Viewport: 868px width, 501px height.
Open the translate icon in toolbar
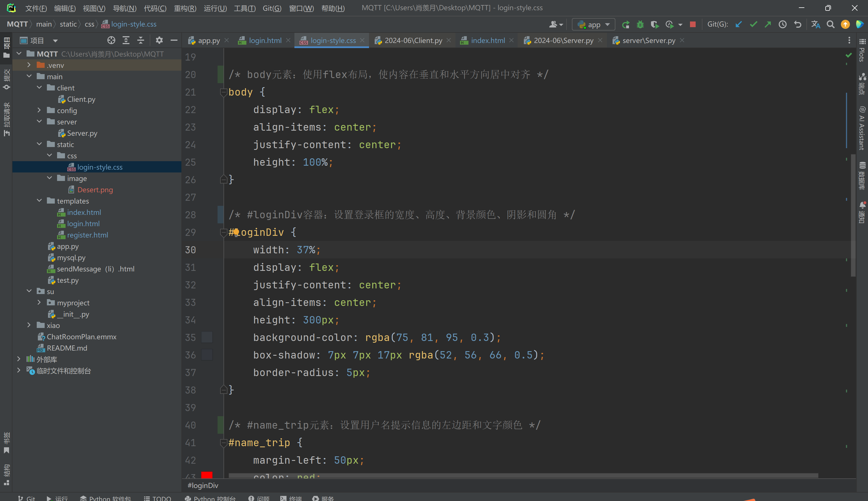tap(816, 24)
